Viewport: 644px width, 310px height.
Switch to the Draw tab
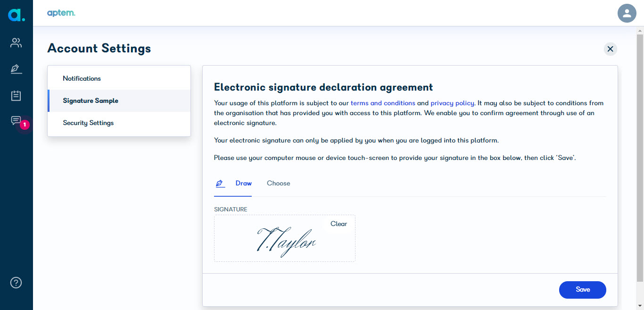(244, 183)
